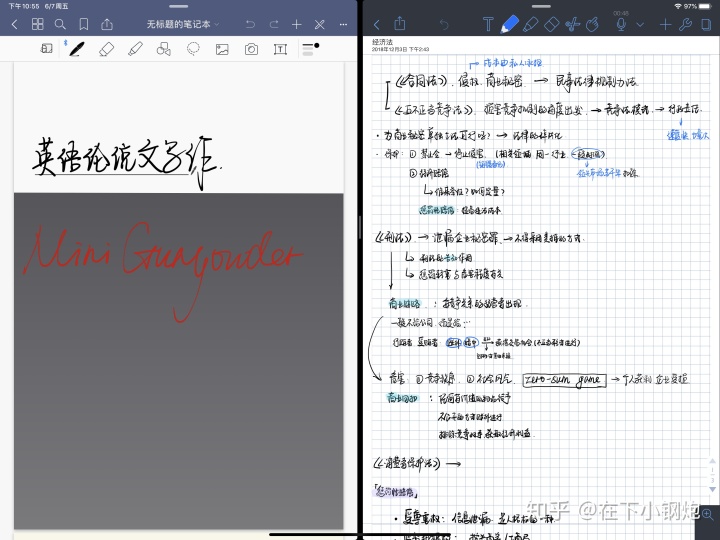
Task: Edit the note title 经济法
Action: (382, 42)
